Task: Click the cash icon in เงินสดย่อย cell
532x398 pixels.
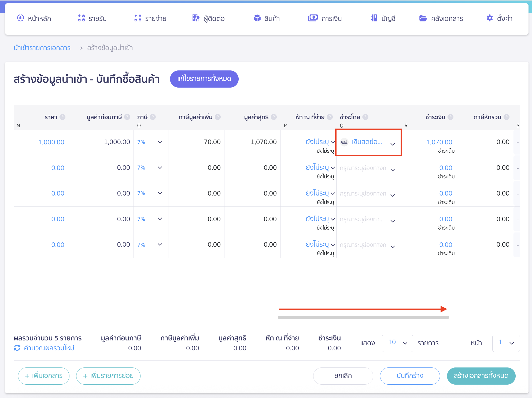Action: 345,142
